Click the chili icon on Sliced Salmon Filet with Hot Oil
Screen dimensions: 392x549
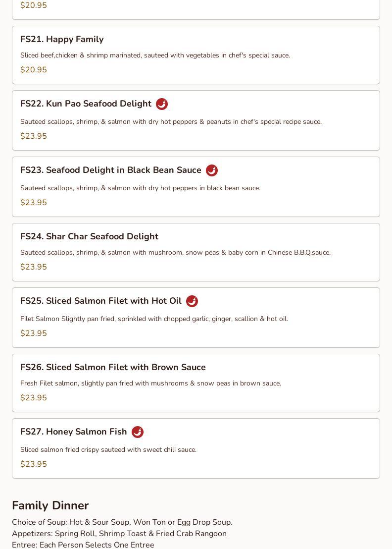click(x=192, y=301)
